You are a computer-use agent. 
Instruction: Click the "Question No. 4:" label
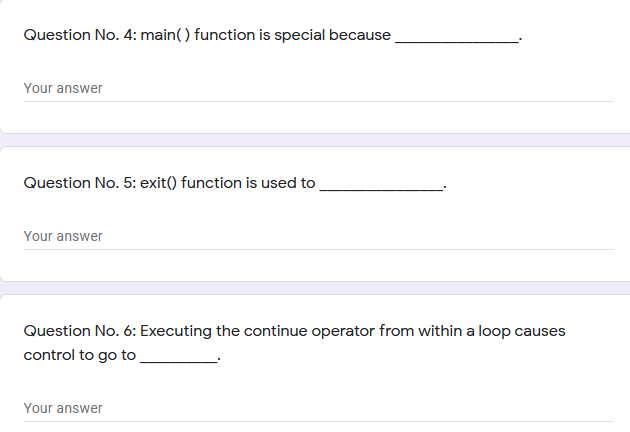(x=79, y=35)
